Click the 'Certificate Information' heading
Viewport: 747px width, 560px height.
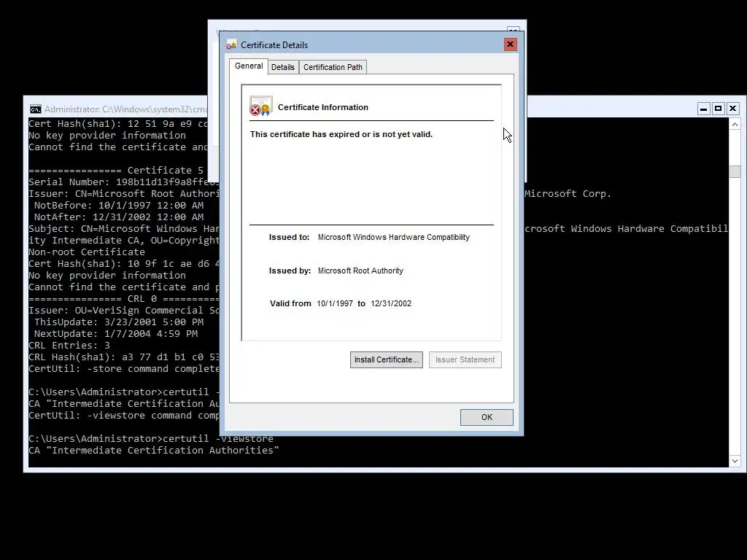point(322,107)
